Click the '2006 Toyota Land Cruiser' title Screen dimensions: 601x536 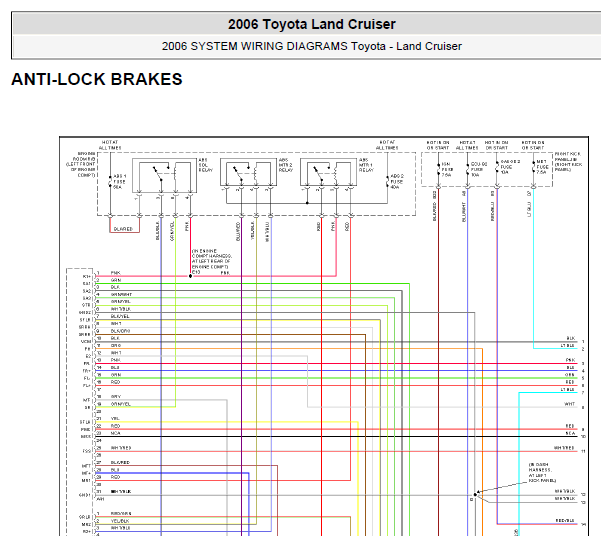pyautogui.click(x=312, y=24)
